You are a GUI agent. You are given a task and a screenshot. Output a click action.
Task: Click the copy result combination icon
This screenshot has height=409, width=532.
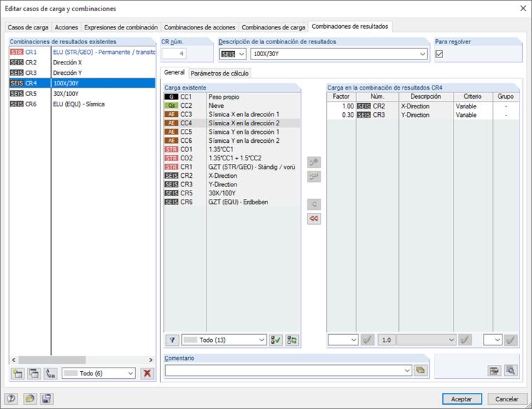coord(34,374)
